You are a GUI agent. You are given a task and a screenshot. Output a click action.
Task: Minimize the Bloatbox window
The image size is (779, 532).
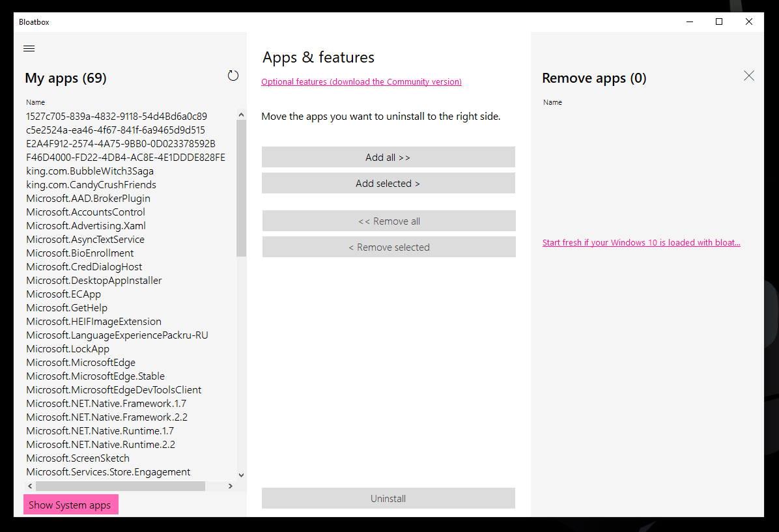(690, 21)
